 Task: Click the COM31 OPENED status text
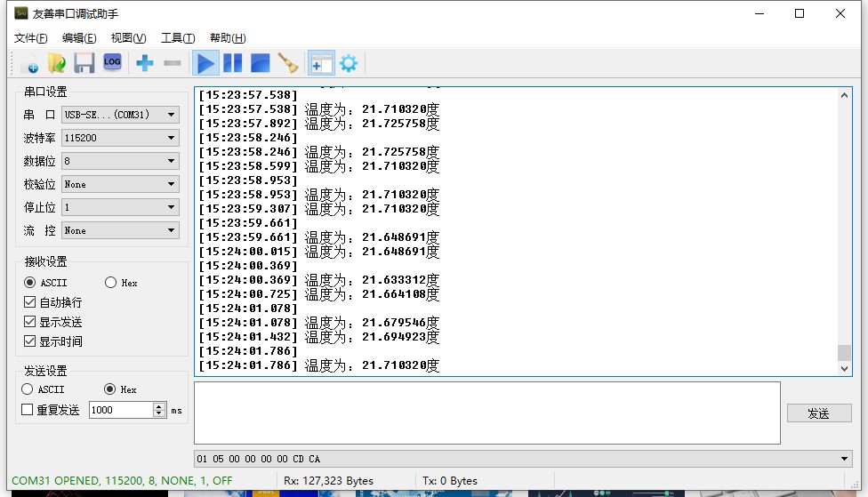pos(122,480)
